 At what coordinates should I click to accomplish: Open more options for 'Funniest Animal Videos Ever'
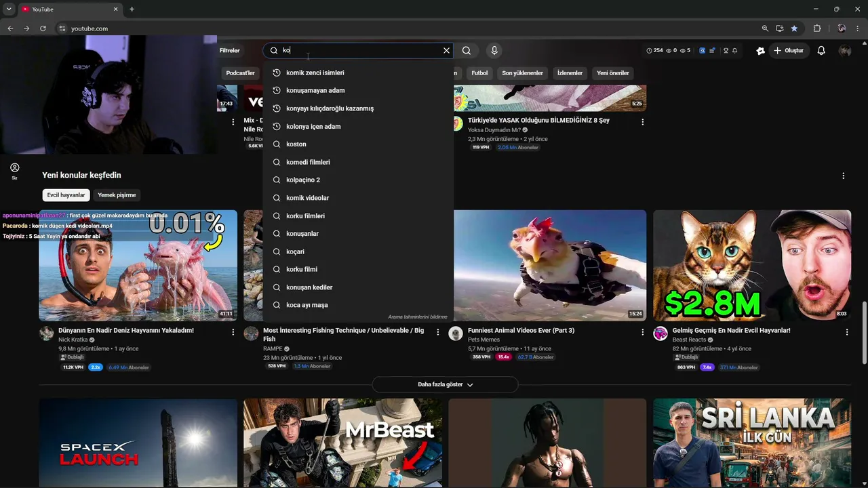pos(642,332)
